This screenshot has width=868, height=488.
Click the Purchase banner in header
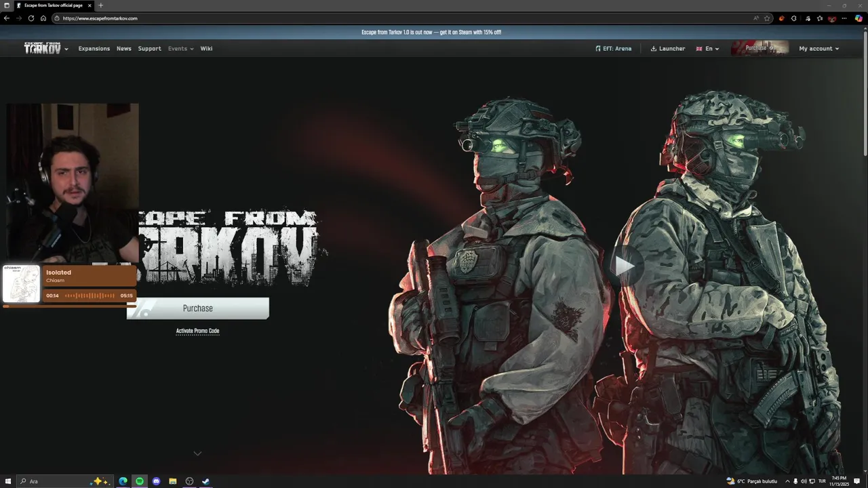click(759, 47)
